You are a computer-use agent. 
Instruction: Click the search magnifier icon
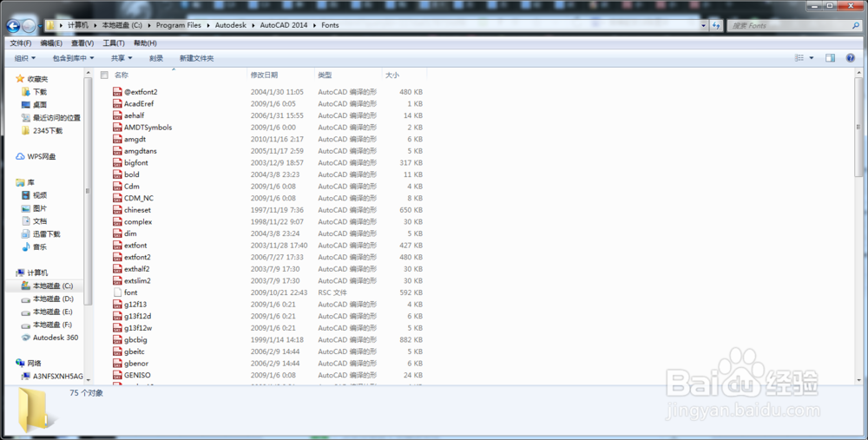[856, 25]
